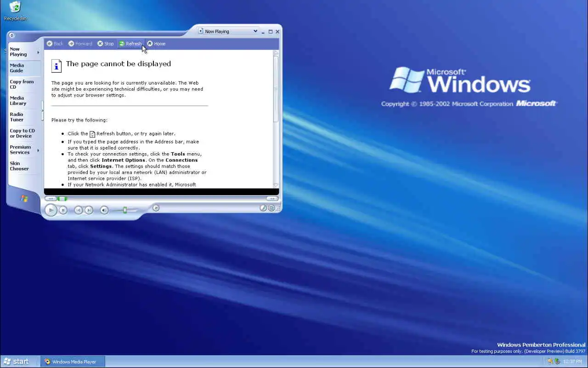Click the Next track button
588x368 pixels.
click(x=89, y=210)
